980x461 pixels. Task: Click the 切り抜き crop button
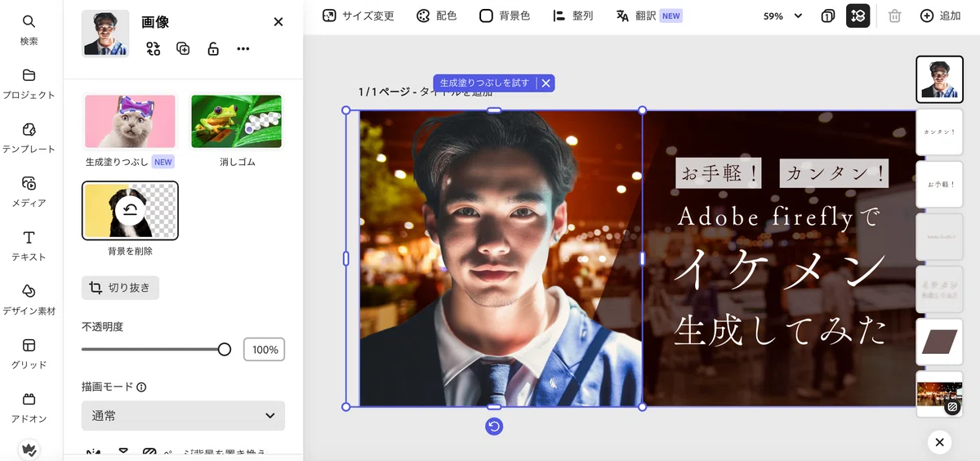[x=120, y=288]
